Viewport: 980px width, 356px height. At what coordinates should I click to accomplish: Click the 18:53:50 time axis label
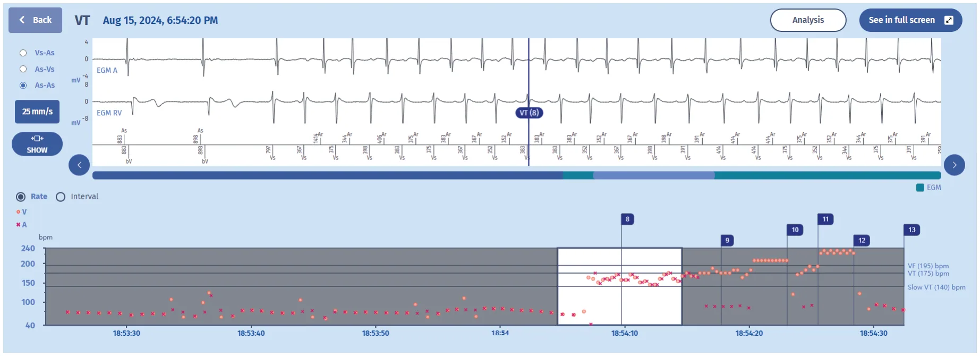click(376, 333)
